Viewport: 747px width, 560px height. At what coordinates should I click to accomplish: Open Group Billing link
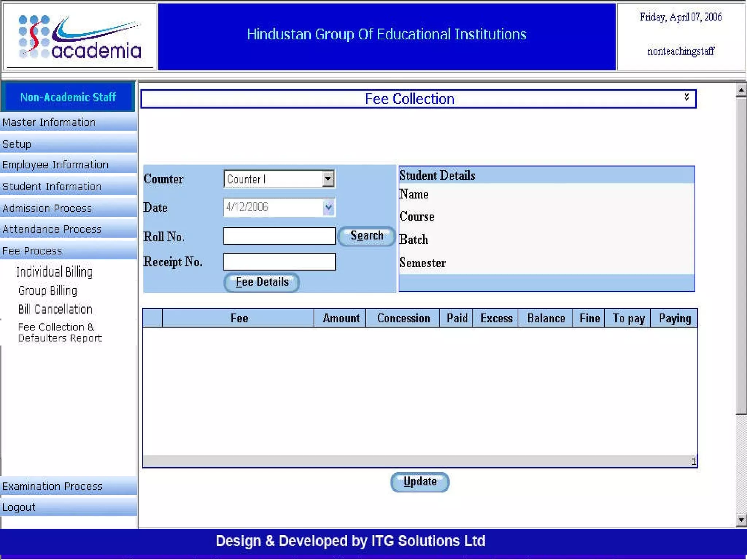click(48, 291)
